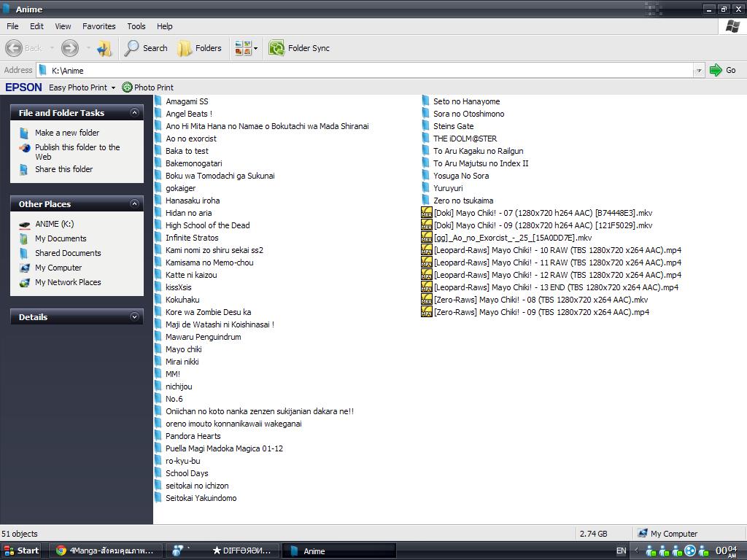Select the [Doki] Mayo Chiki! - 07 mkv file icon

point(426,213)
